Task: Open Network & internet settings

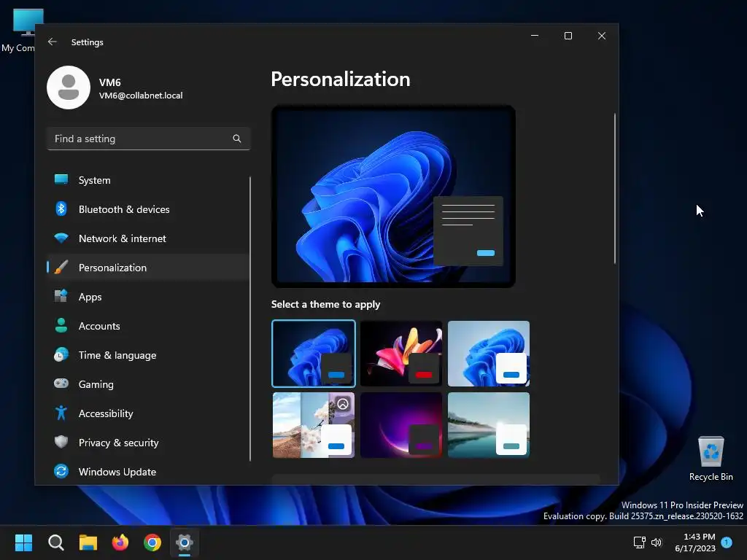Action: pos(148,238)
